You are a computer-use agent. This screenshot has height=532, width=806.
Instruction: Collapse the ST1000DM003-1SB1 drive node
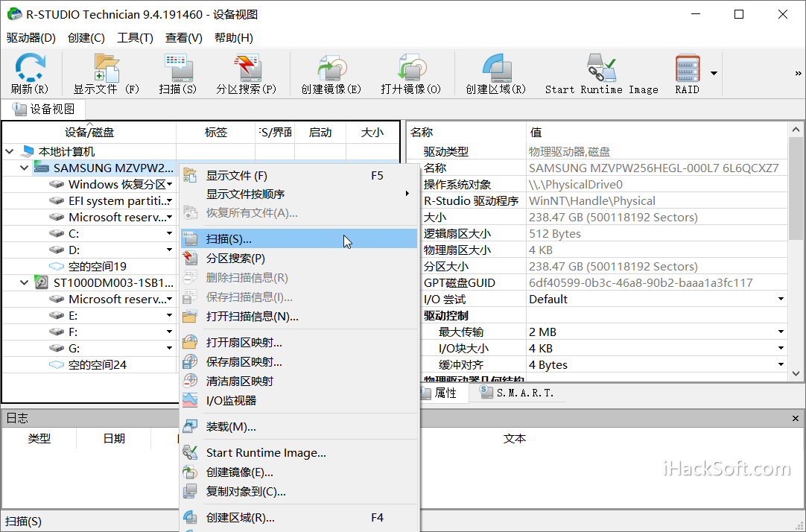[24, 282]
